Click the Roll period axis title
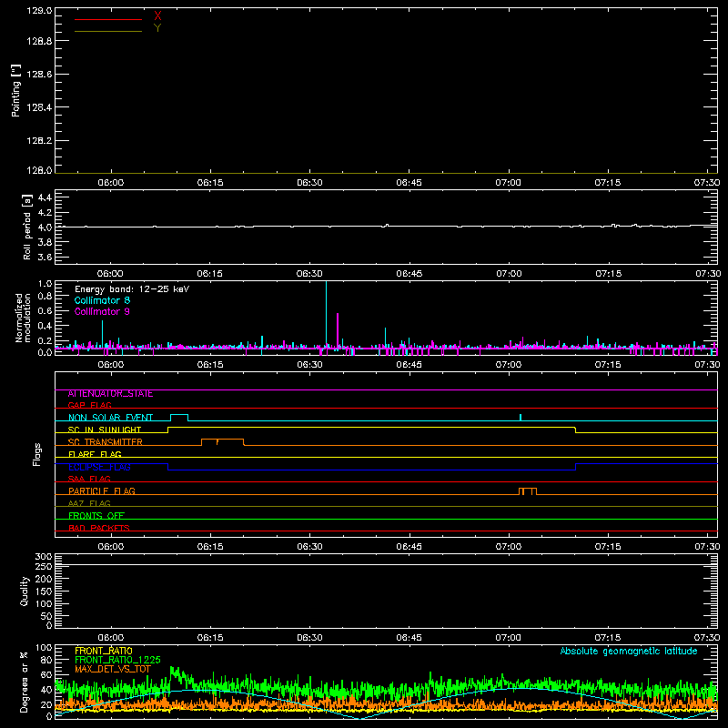728x728 pixels. (27, 227)
